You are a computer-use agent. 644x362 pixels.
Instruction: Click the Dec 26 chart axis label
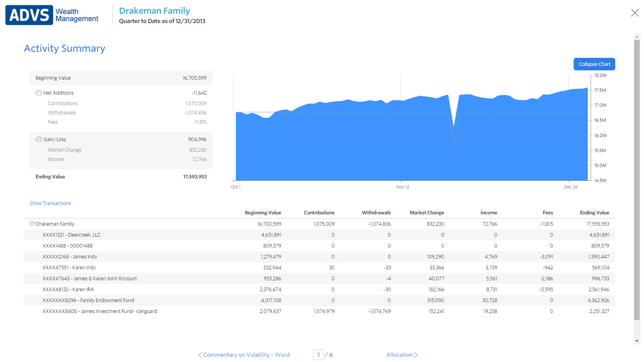coord(571,187)
